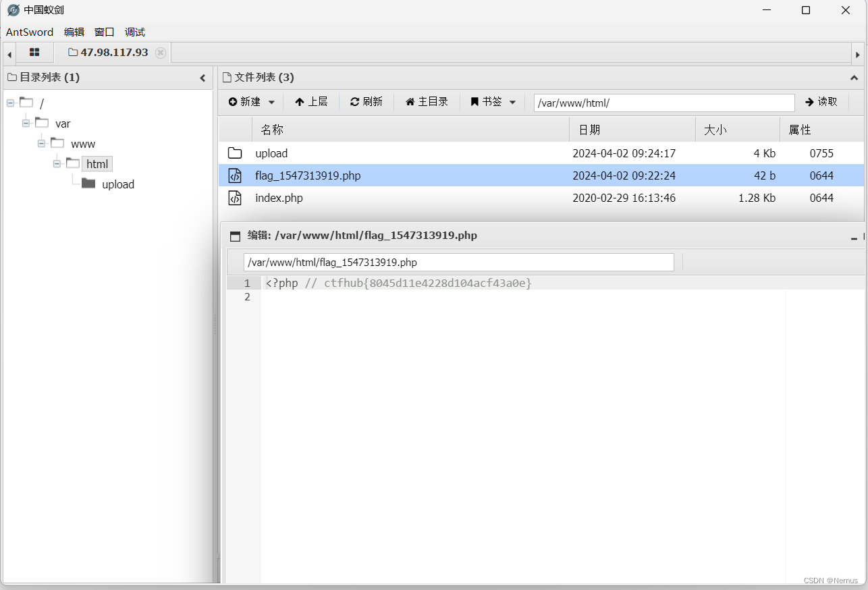Select the upload row name
The height and width of the screenshot is (590, 868).
271,153
